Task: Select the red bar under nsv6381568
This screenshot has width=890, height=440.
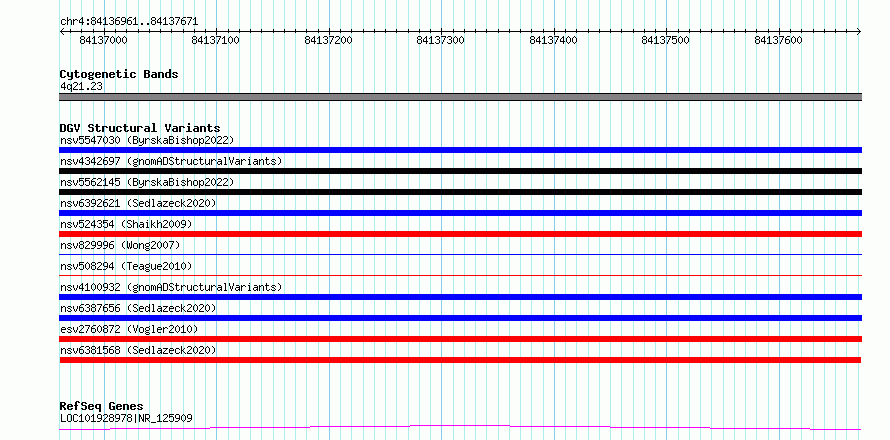Action: [x=460, y=360]
